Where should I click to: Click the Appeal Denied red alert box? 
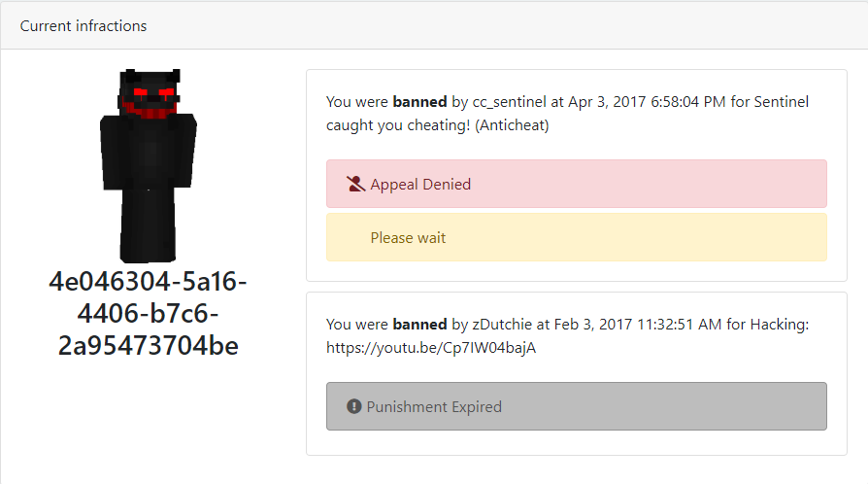[577, 184]
